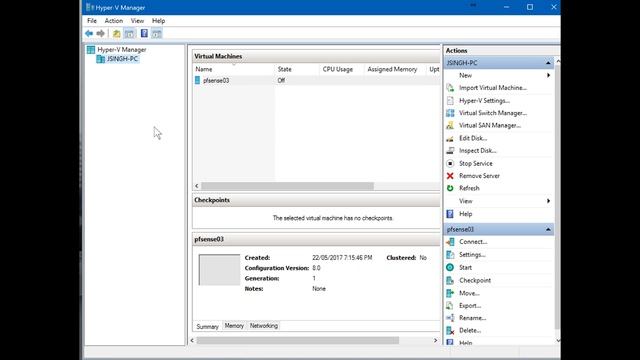The width and height of the screenshot is (640, 360).
Task: Click right arrow of bottom details scrollbar
Action: [435, 340]
